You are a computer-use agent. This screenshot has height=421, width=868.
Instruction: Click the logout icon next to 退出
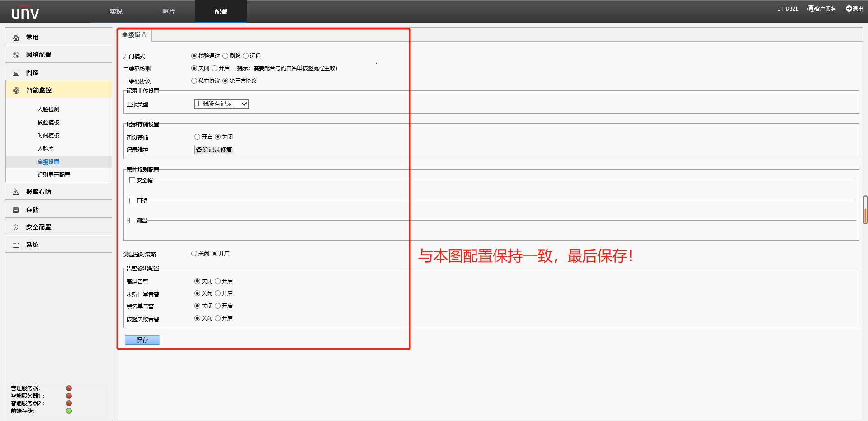tap(849, 9)
